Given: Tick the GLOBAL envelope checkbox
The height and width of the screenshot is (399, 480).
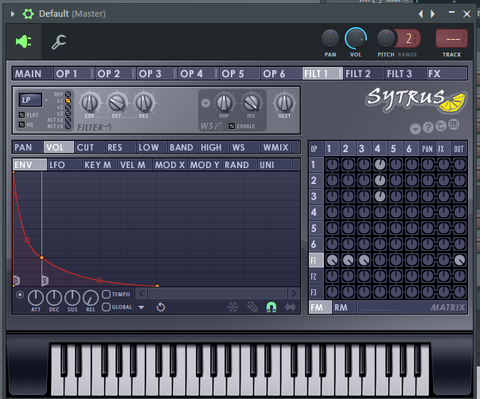Looking at the screenshot, I should [x=106, y=307].
